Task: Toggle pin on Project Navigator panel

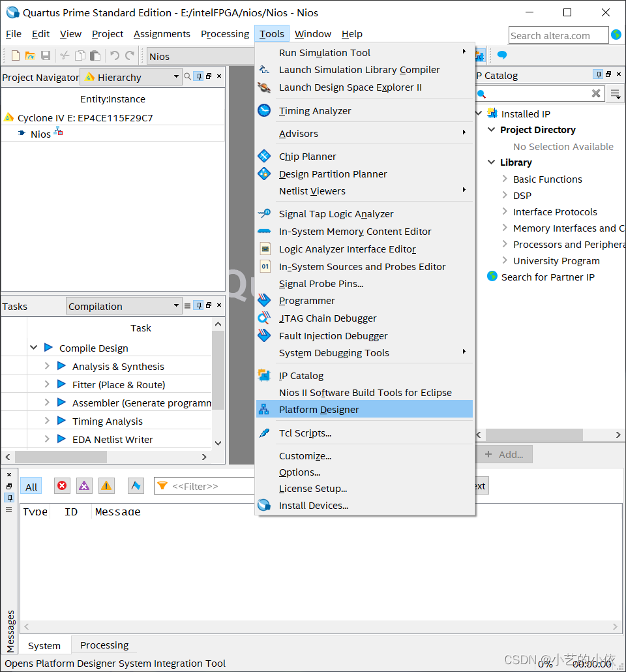Action: click(x=199, y=76)
